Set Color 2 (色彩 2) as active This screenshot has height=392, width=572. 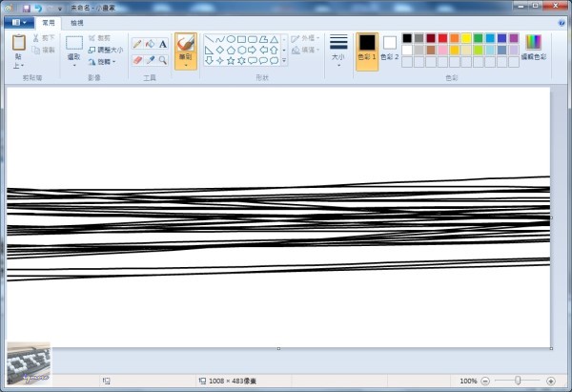[390, 49]
